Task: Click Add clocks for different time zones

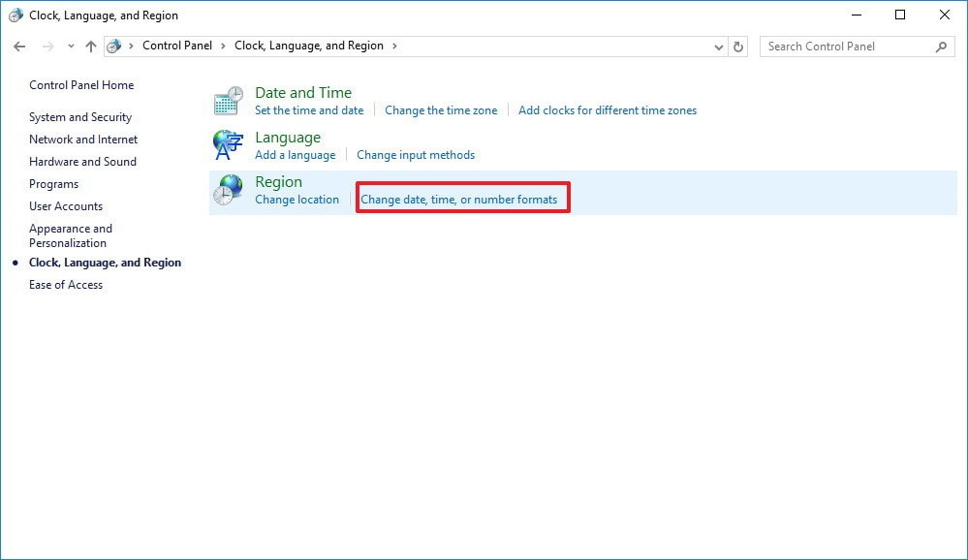Action: [608, 110]
